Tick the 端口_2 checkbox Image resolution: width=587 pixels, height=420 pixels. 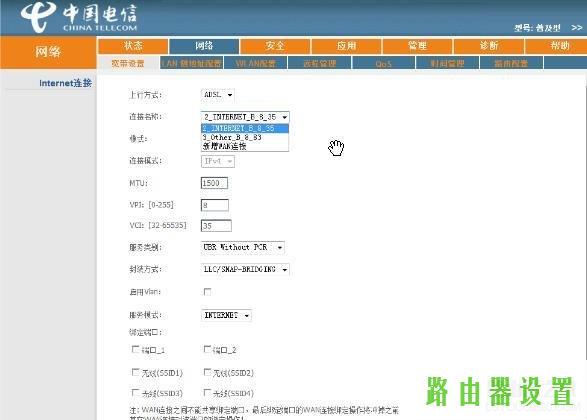pos(207,349)
